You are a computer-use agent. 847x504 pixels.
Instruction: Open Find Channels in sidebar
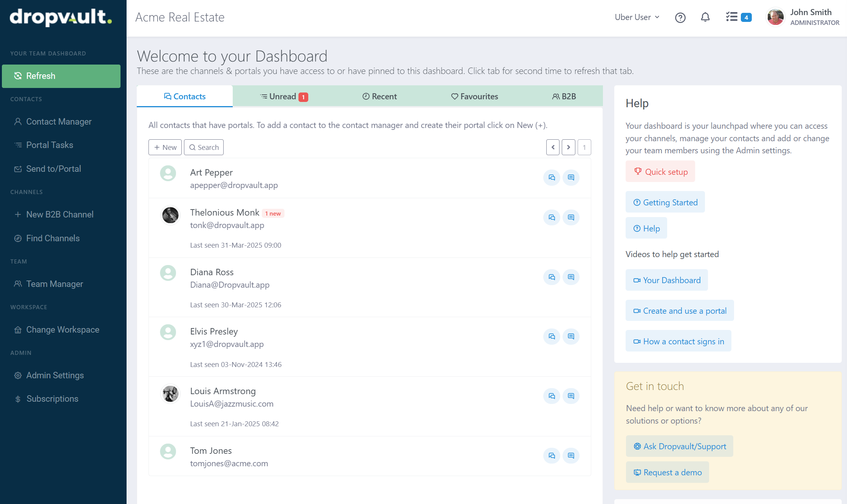(47, 238)
